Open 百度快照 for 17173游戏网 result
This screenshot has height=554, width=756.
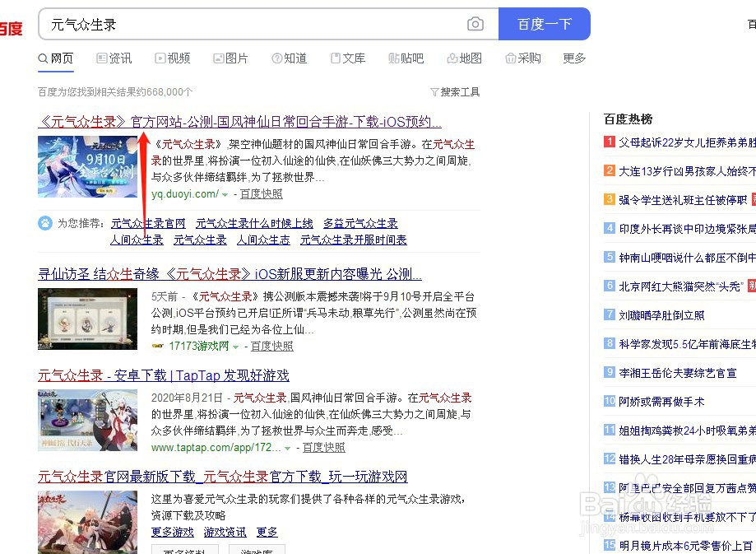pos(272,346)
